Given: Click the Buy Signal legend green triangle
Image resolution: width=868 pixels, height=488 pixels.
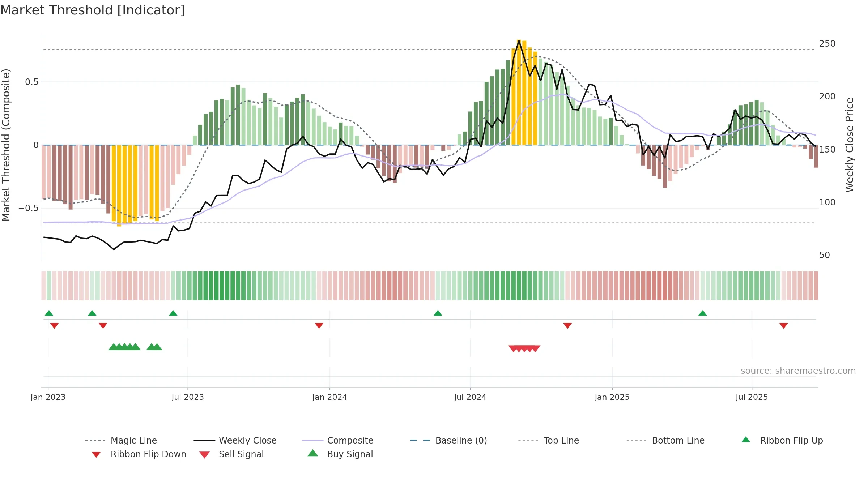Looking at the screenshot, I should point(313,453).
